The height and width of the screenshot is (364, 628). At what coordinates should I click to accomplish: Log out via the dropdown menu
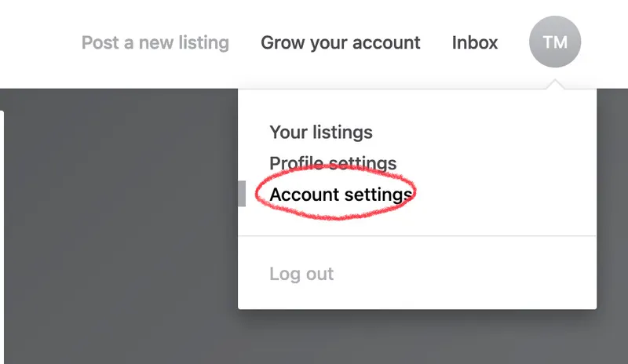301,274
